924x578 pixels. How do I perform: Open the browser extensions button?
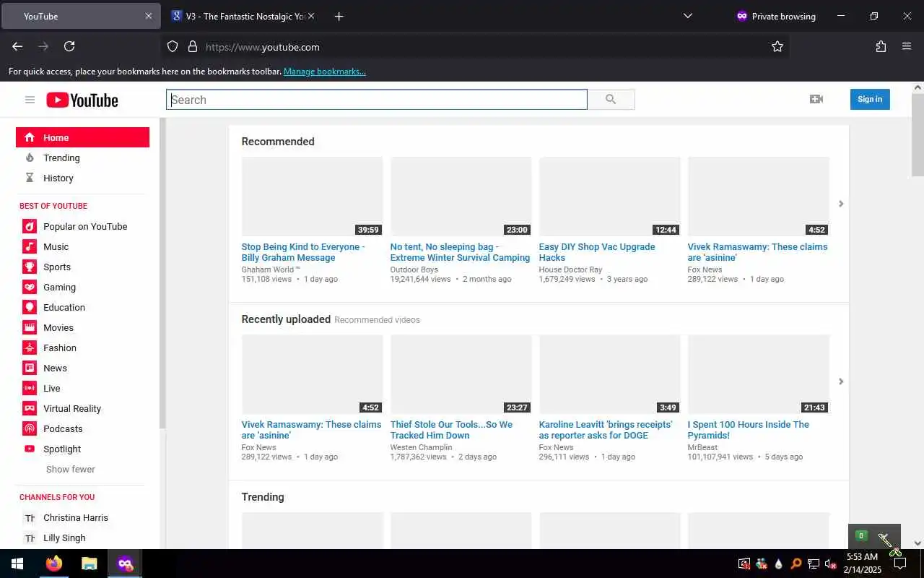[881, 46]
